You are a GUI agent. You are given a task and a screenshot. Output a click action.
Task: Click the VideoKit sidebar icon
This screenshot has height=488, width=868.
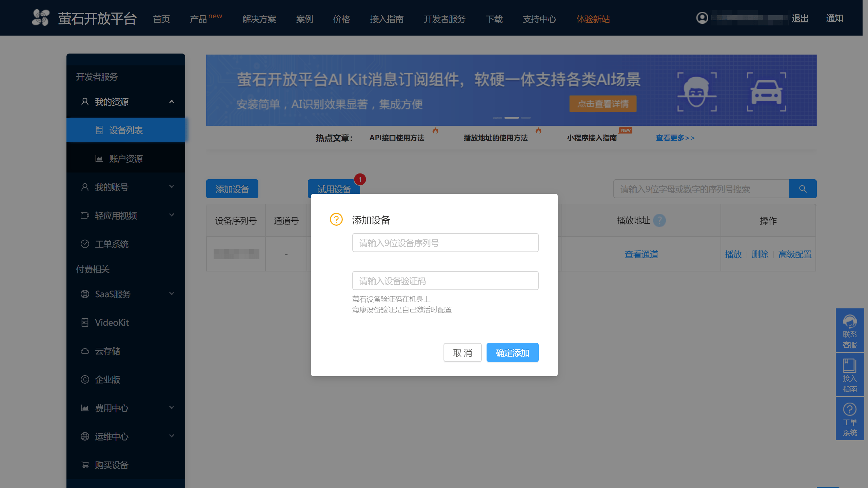coord(85,322)
